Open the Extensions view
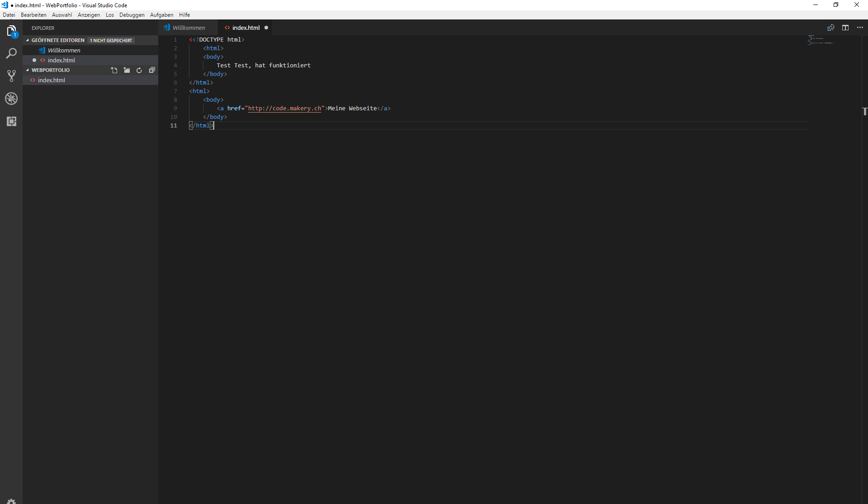Viewport: 868px width, 504px height. (x=11, y=121)
